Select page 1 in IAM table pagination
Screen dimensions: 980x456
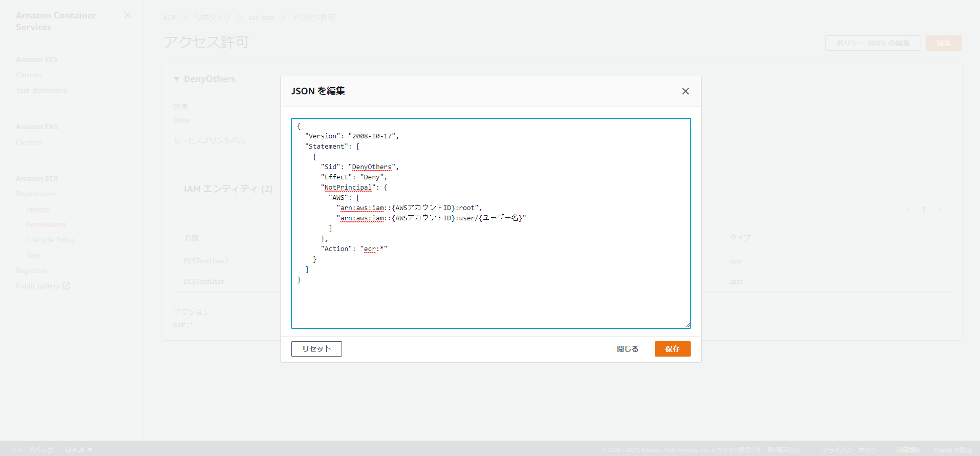point(924,210)
